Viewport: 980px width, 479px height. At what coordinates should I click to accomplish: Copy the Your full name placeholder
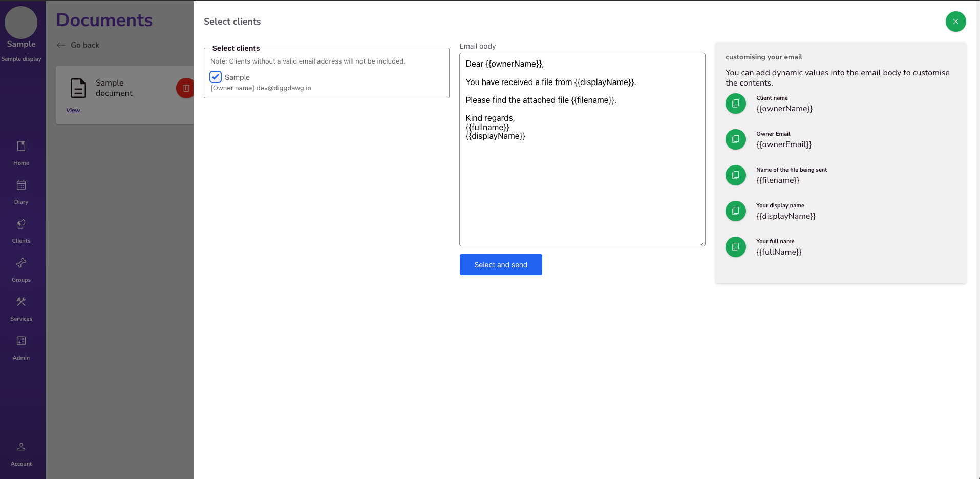pyautogui.click(x=736, y=247)
